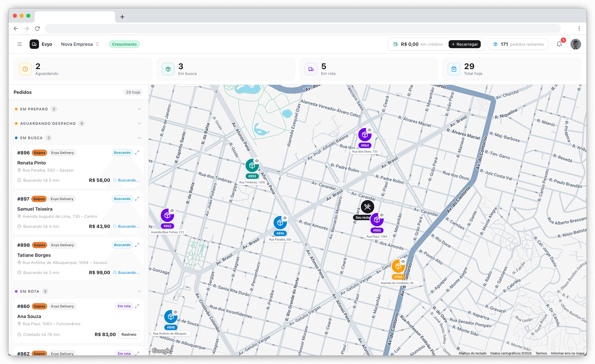The width and height of the screenshot is (595, 364).
Task: Expand order #860 card with arrows icon
Action: 137,306
